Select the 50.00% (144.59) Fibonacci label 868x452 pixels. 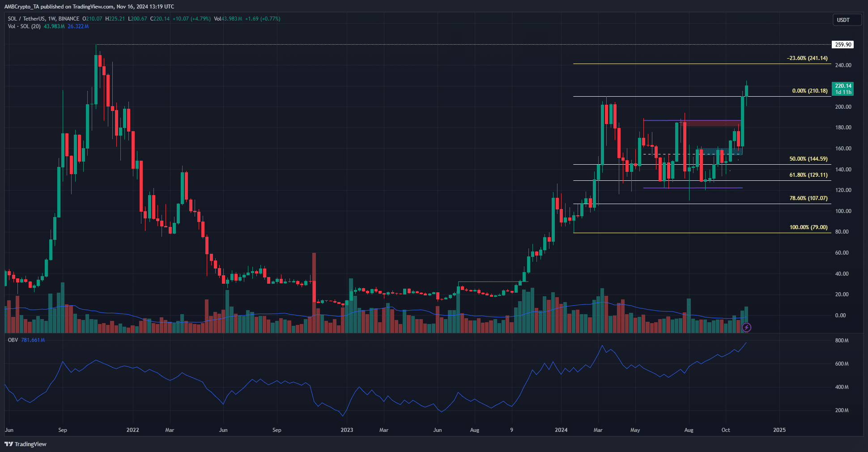808,159
